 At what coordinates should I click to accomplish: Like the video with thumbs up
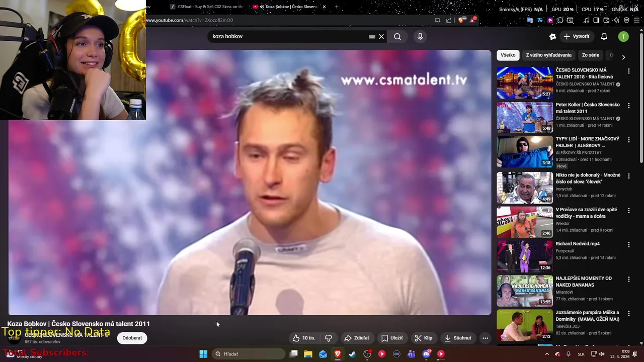click(x=304, y=338)
